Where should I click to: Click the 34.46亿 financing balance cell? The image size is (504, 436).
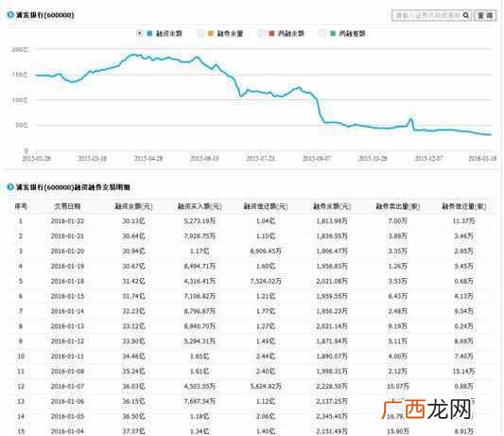pyautogui.click(x=133, y=357)
